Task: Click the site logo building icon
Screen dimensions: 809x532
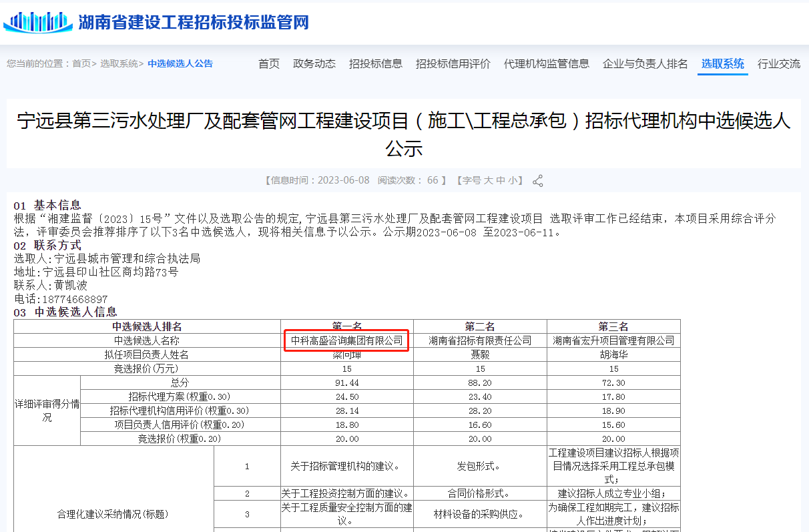Action: tap(38, 22)
